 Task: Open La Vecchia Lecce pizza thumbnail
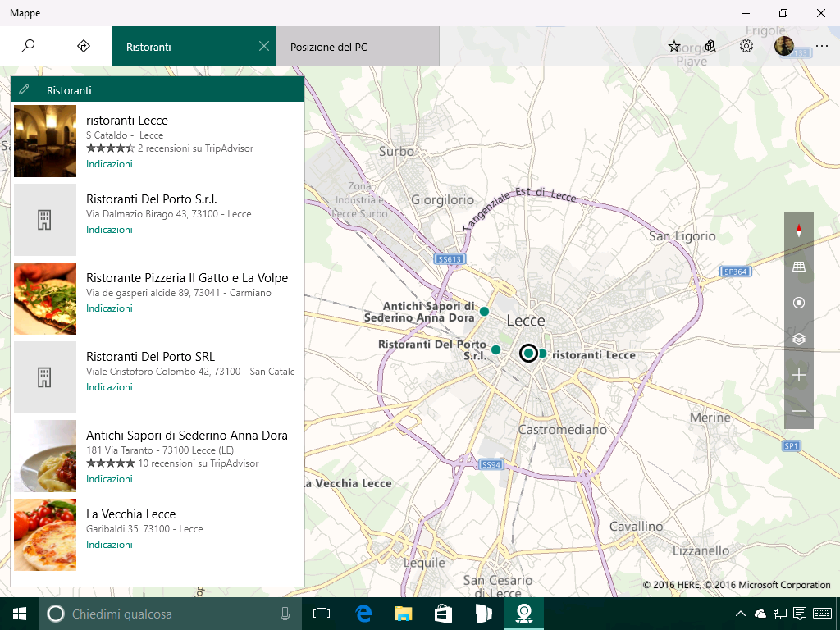point(45,535)
